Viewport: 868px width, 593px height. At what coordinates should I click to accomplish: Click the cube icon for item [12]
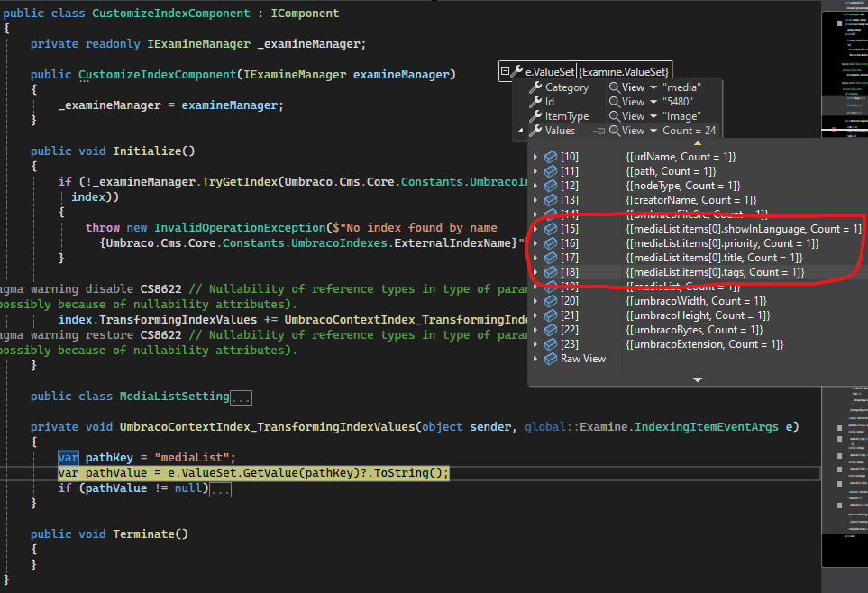click(550, 186)
